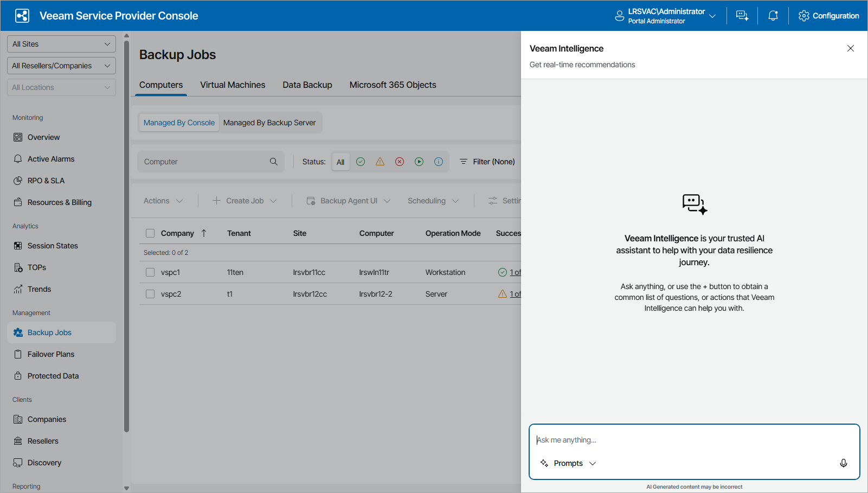Open Configuration gear settings
This screenshot has width=868, height=493.
[x=828, y=16]
